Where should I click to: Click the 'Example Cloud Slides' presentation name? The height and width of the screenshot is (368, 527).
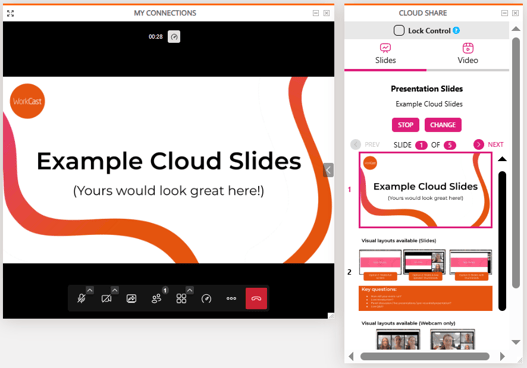pos(429,104)
